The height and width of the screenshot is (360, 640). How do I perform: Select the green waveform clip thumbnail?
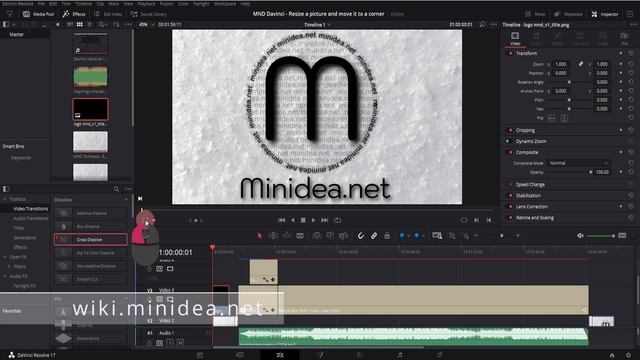[90, 77]
